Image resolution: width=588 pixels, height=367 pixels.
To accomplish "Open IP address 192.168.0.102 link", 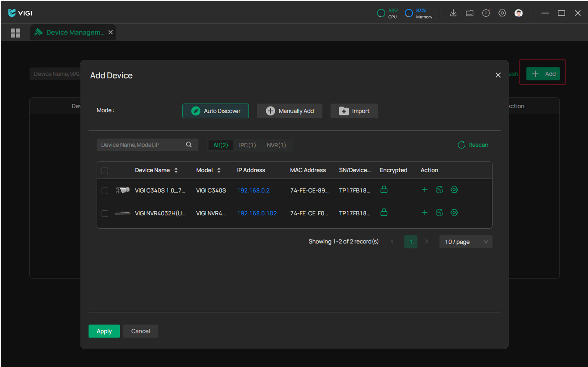I will (x=257, y=213).
